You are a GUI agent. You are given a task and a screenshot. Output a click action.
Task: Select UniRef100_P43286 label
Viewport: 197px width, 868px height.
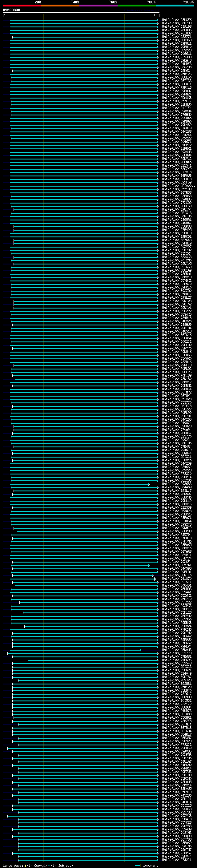[x=177, y=795]
